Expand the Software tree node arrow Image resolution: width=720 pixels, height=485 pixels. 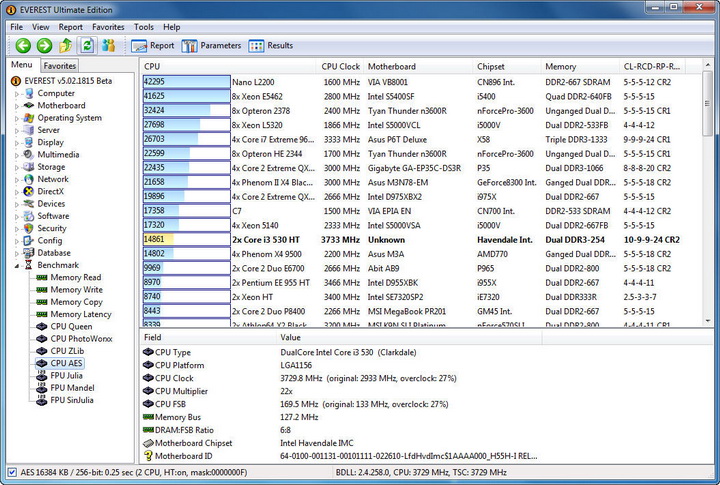pos(17,216)
